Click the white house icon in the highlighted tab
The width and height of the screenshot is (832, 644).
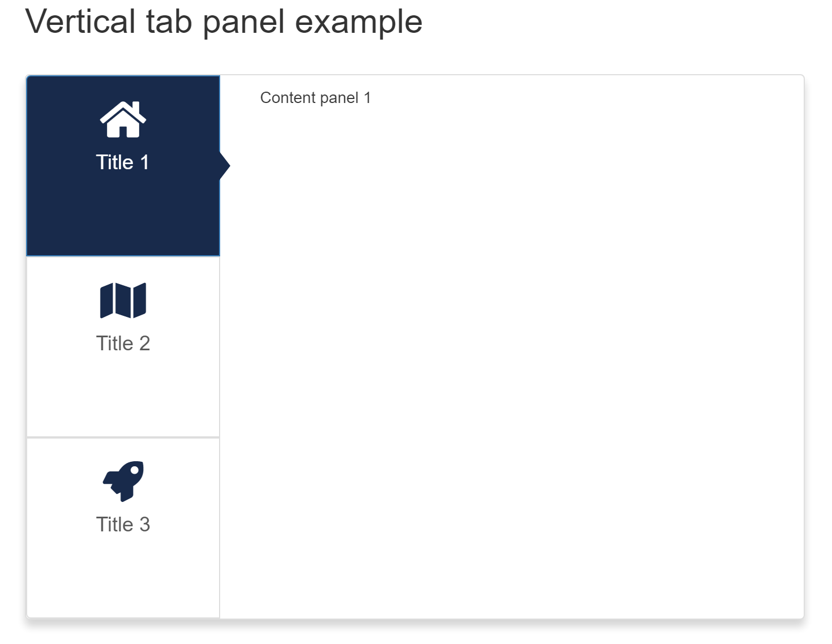[x=123, y=119]
